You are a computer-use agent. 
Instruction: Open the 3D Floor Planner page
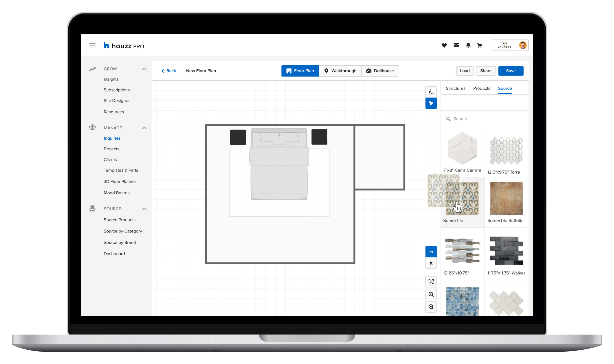(x=120, y=181)
